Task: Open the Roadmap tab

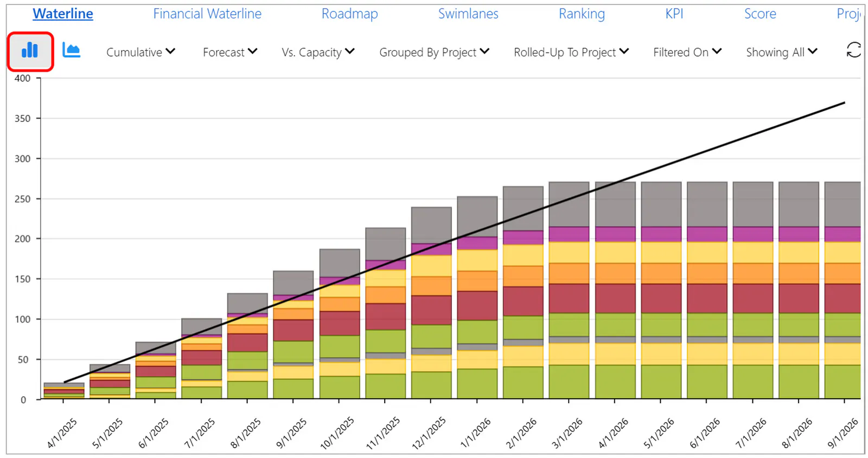Action: [349, 14]
